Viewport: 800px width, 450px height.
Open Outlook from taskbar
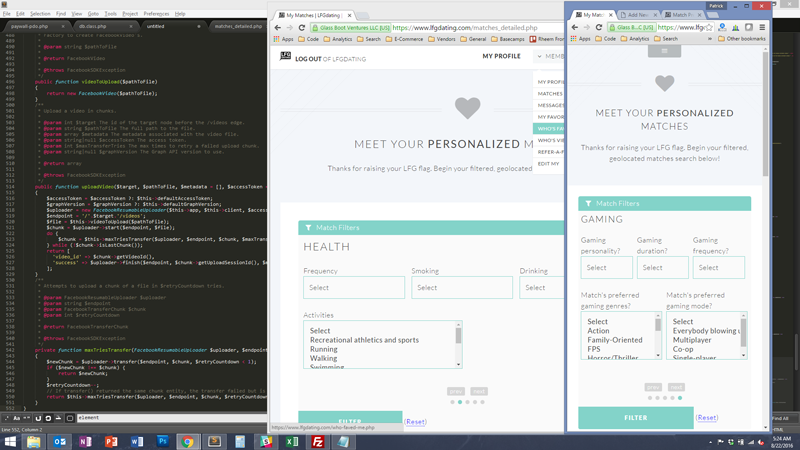coord(60,441)
